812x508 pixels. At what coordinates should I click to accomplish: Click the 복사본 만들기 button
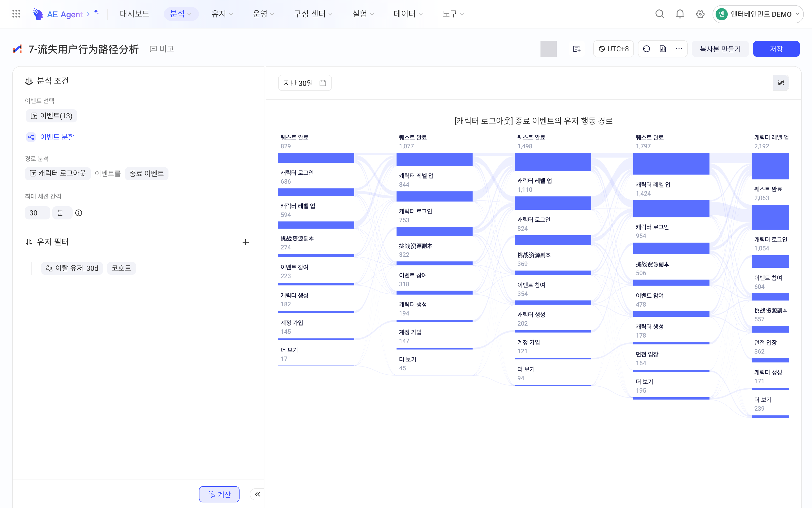pos(720,49)
